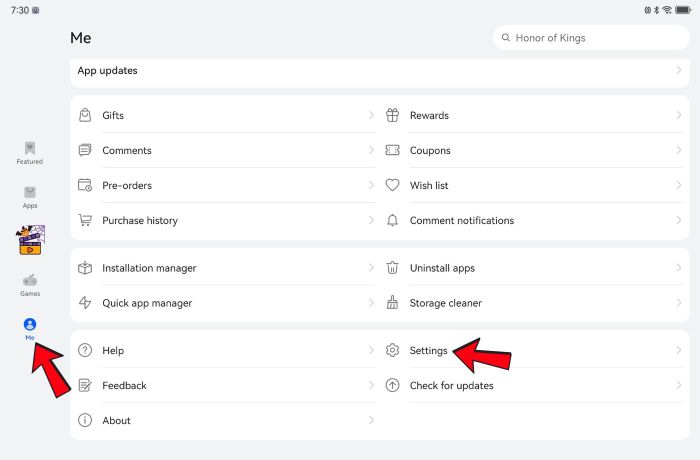Tap the Quick app manager lightning icon
This screenshot has width=700, height=460.
85,303
